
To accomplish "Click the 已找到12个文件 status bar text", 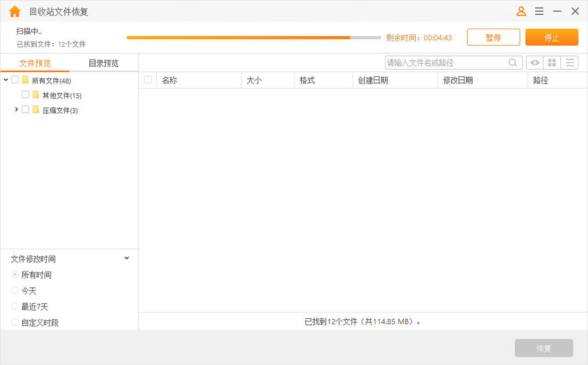I will coord(362,322).
